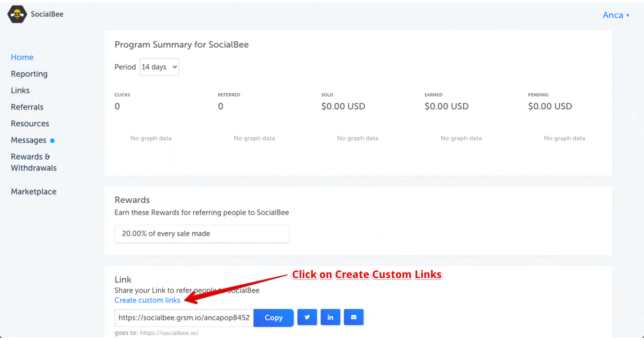644x340 pixels.
Task: Select Resources in the sidebar
Action: click(x=30, y=124)
